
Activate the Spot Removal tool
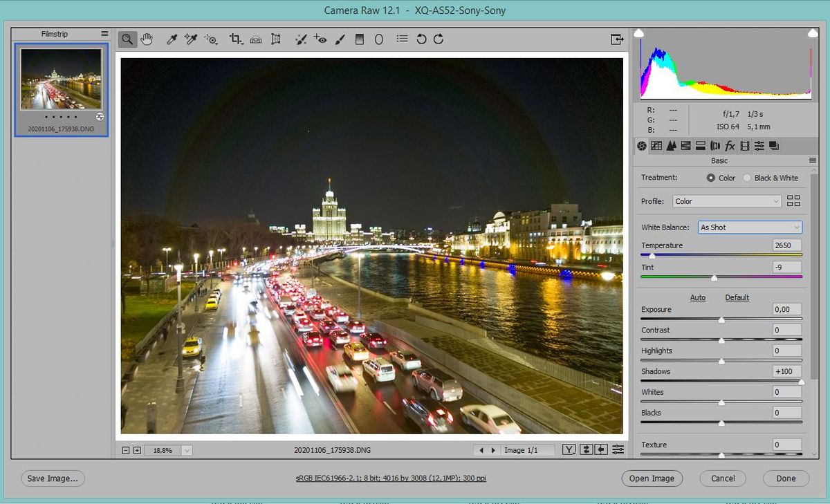[300, 39]
